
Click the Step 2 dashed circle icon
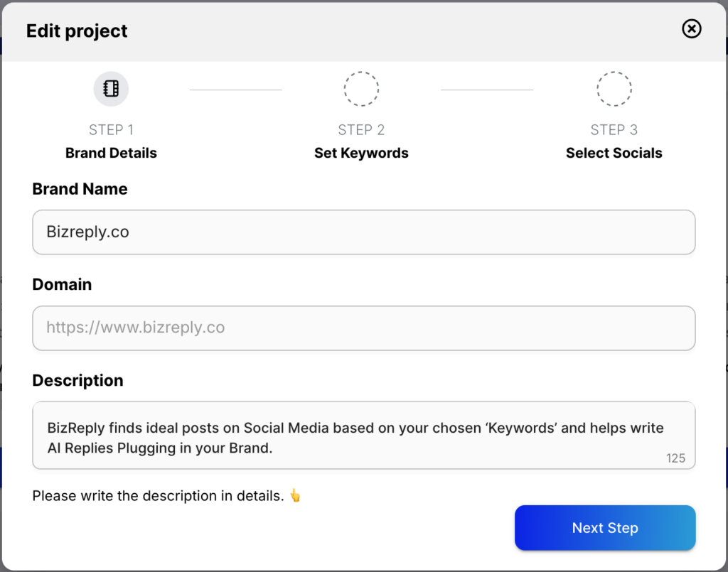[361, 89]
